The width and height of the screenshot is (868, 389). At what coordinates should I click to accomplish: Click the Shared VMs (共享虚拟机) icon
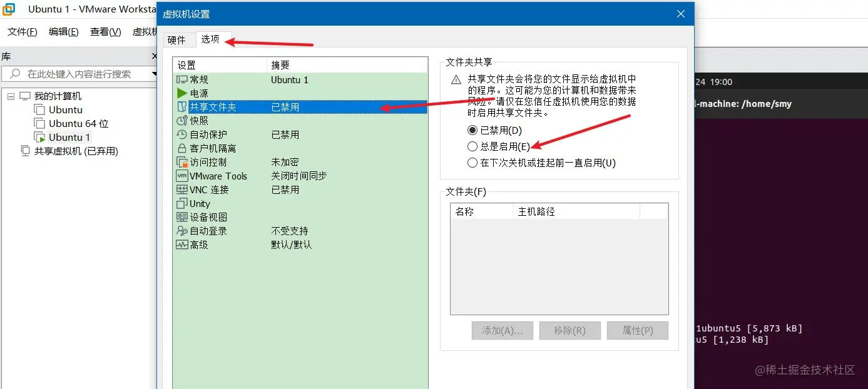click(x=25, y=151)
